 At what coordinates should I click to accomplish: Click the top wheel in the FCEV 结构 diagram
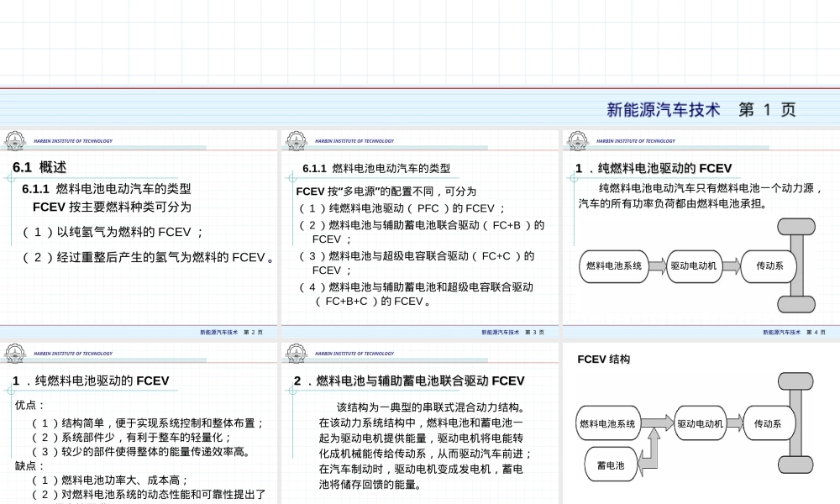point(795,381)
